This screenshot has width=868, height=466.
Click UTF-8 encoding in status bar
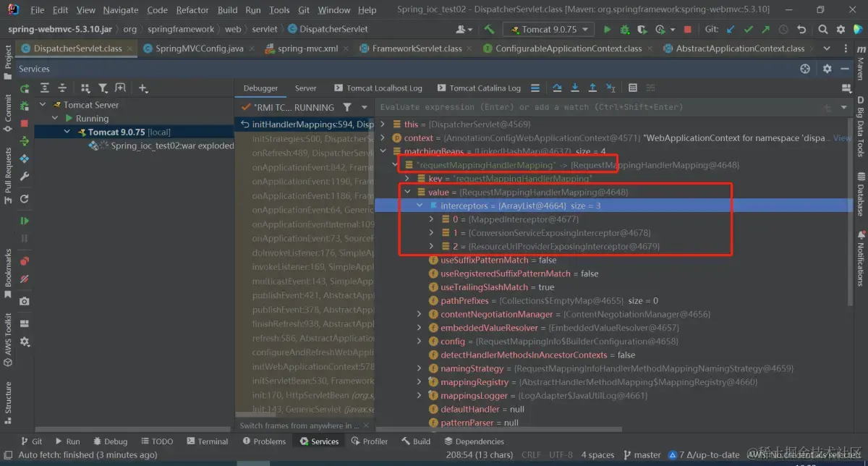click(561, 455)
